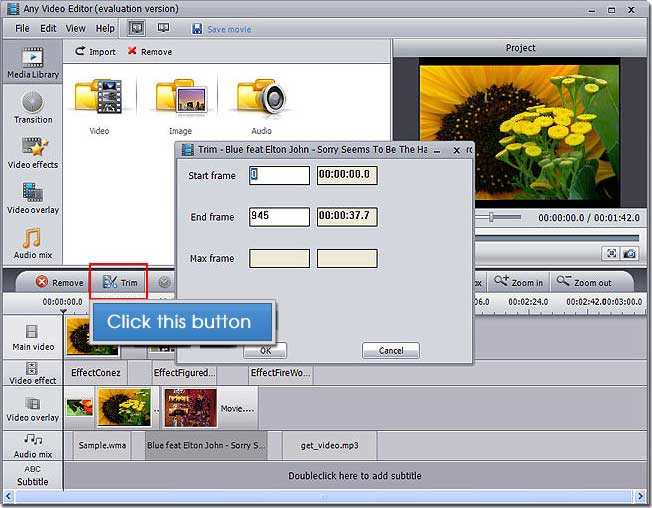Open the Audio mix panel in sidebar
Image resolution: width=652 pixels, height=508 pixels.
[32, 243]
